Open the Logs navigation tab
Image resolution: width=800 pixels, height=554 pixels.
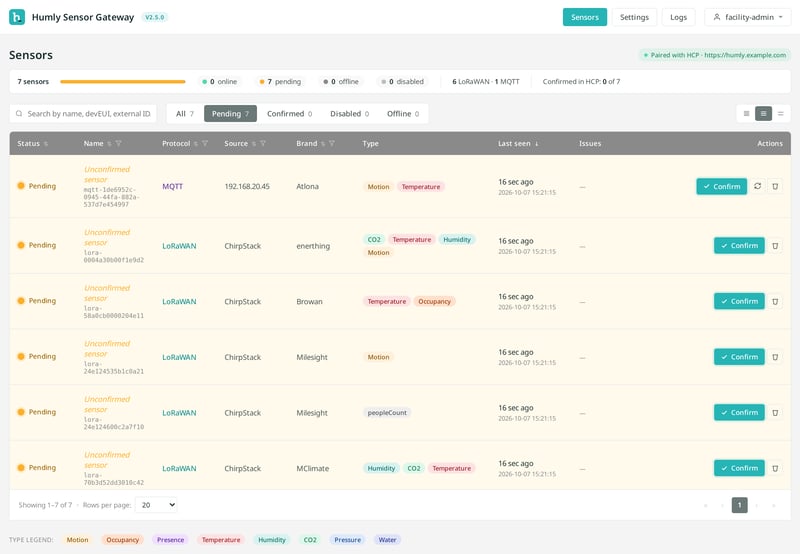coord(678,17)
